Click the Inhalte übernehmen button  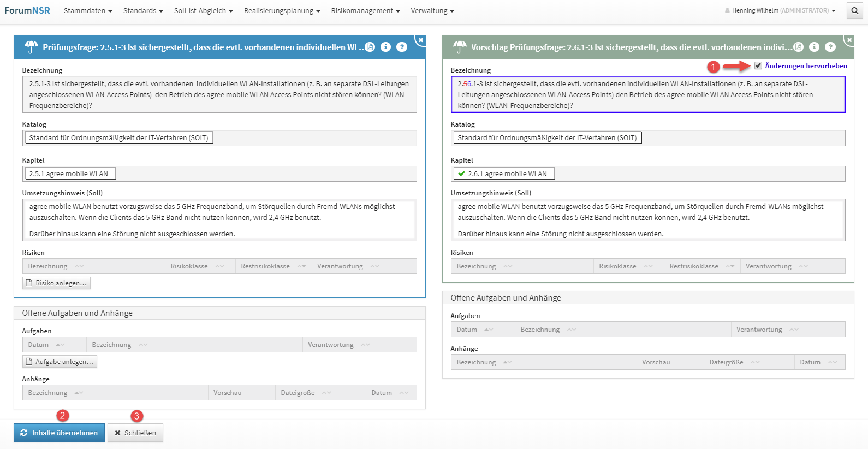[59, 433]
